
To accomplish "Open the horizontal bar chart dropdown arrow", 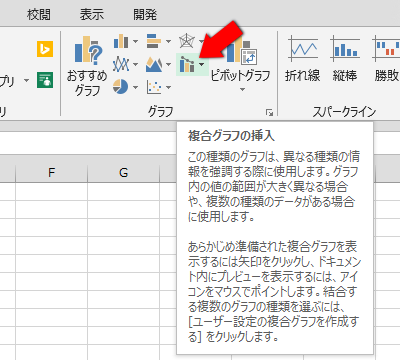I will pyautogui.click(x=168, y=42).
